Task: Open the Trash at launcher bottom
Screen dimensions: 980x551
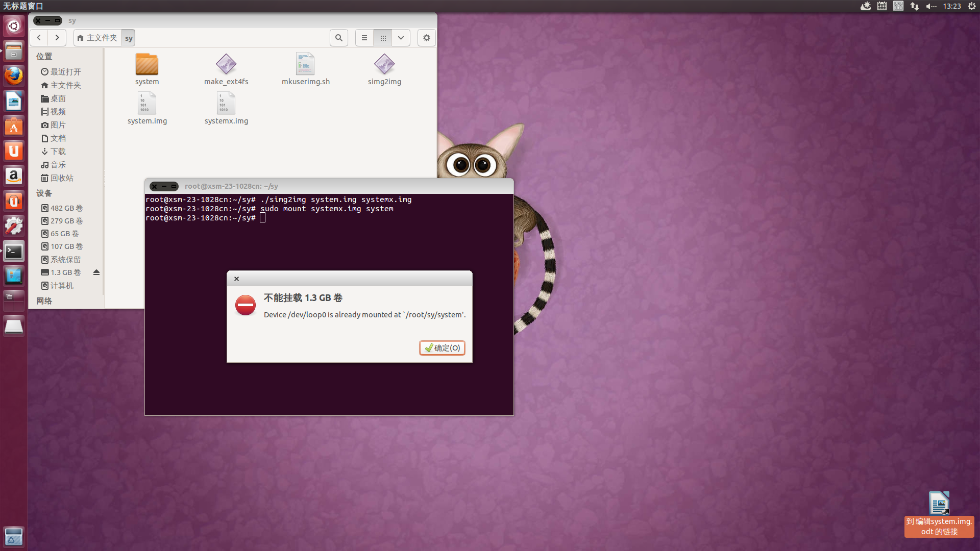Action: click(x=14, y=537)
